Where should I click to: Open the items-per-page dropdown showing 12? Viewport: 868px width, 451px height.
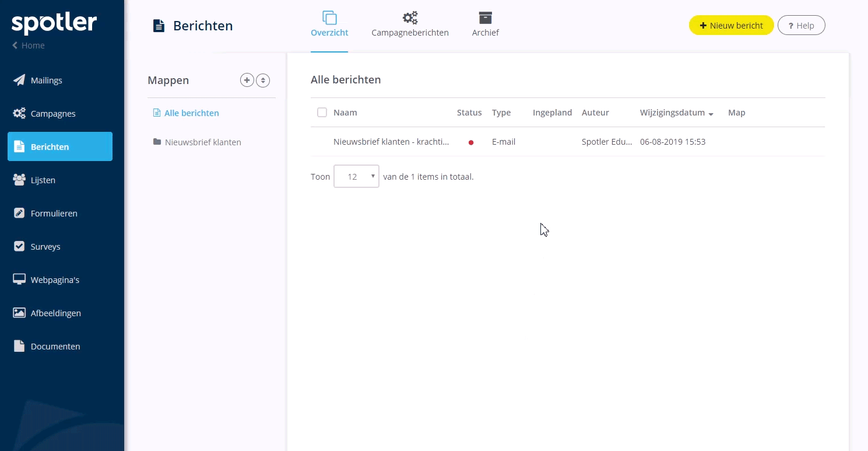point(356,176)
